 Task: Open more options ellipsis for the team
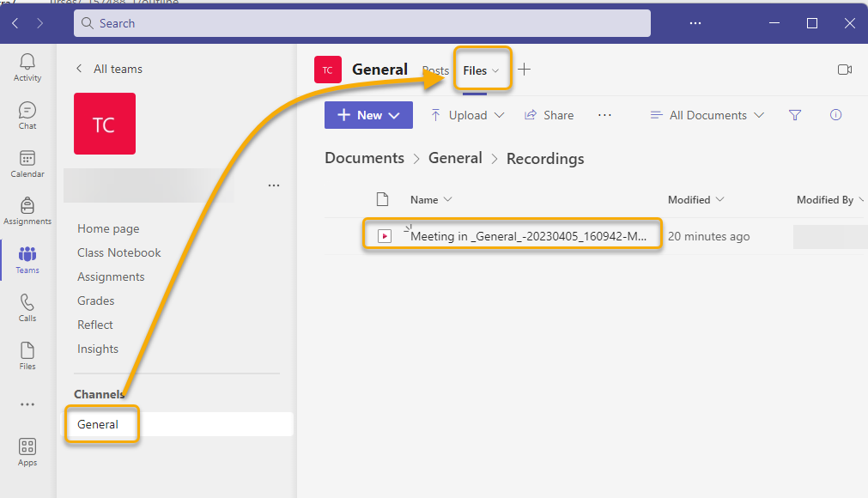pyautogui.click(x=274, y=185)
